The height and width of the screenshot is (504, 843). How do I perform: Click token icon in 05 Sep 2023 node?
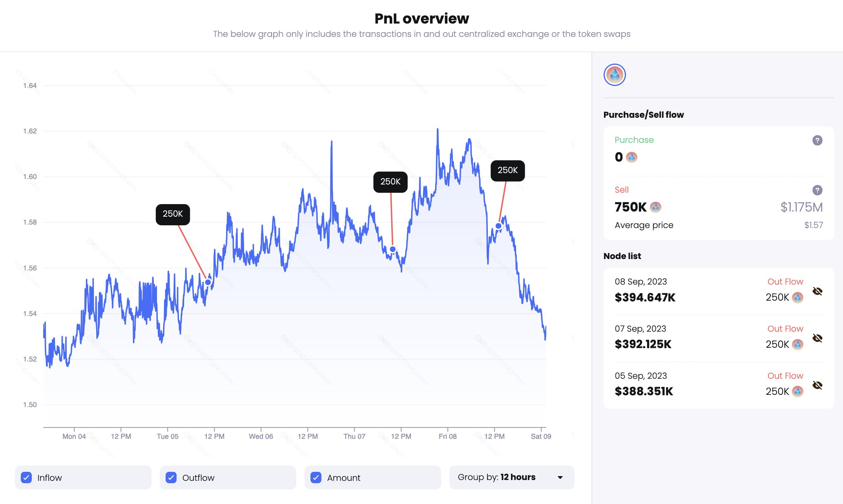click(x=797, y=392)
